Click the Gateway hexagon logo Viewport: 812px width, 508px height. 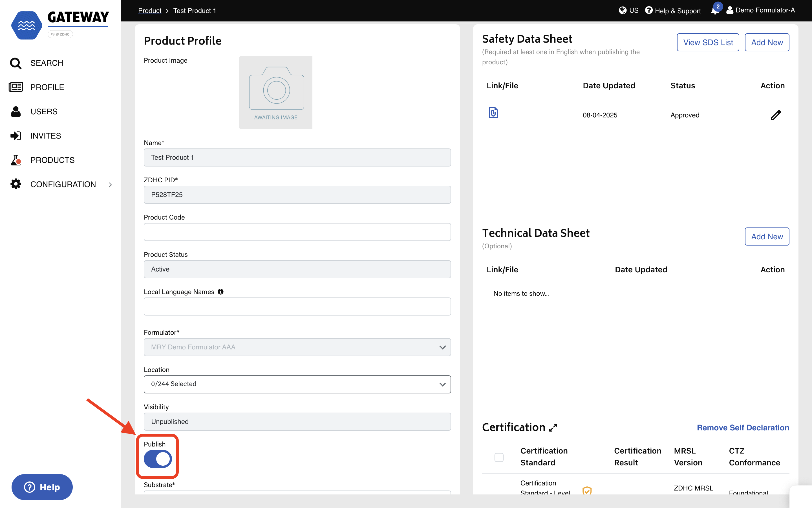(x=27, y=25)
